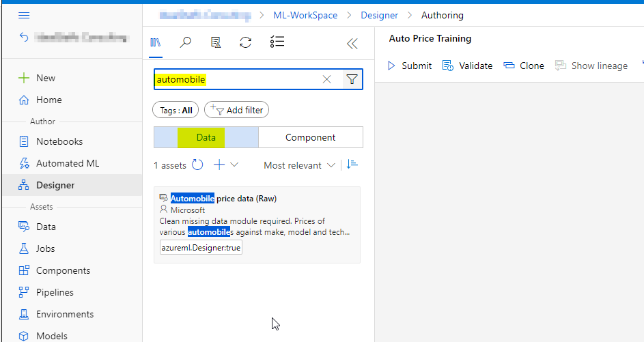
Task: Collapse the asset panel with double chevron
Action: [x=352, y=44]
